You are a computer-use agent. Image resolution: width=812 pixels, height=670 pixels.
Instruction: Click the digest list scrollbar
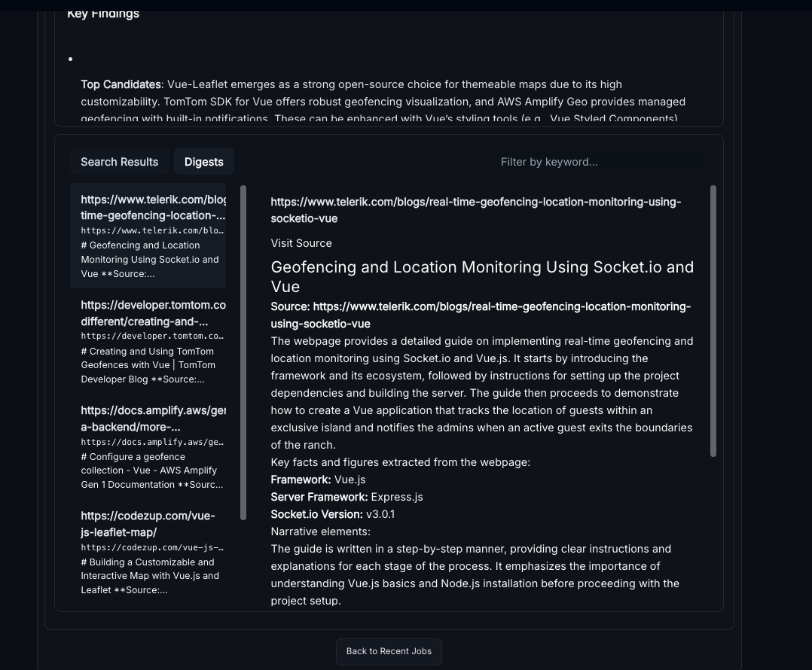tap(243, 352)
